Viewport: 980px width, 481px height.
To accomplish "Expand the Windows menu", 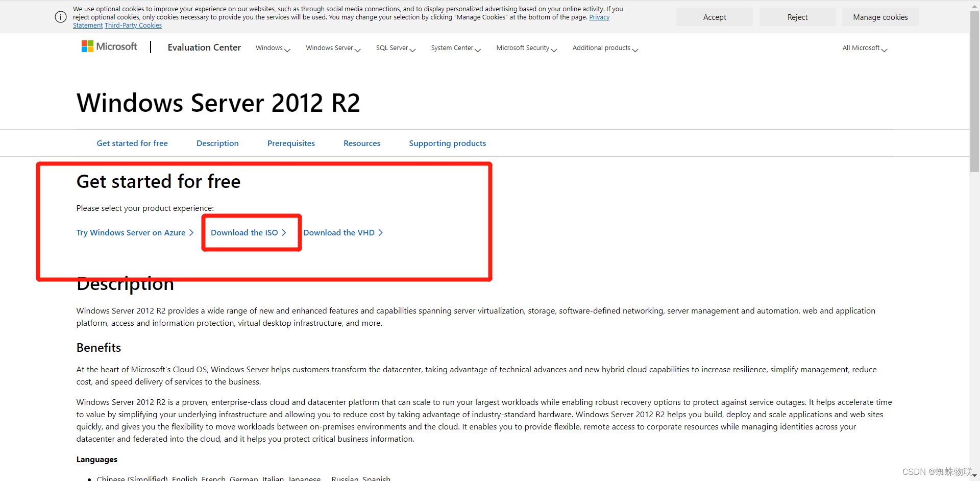I will point(273,48).
